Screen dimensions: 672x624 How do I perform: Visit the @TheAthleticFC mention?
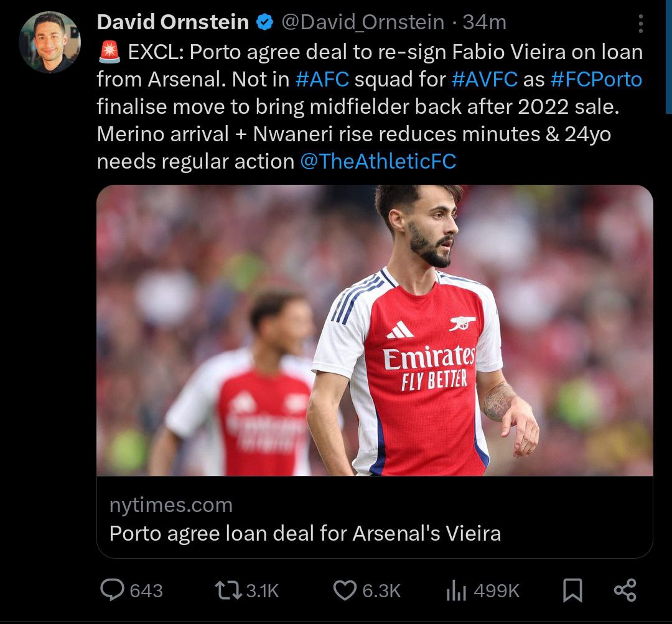(378, 161)
